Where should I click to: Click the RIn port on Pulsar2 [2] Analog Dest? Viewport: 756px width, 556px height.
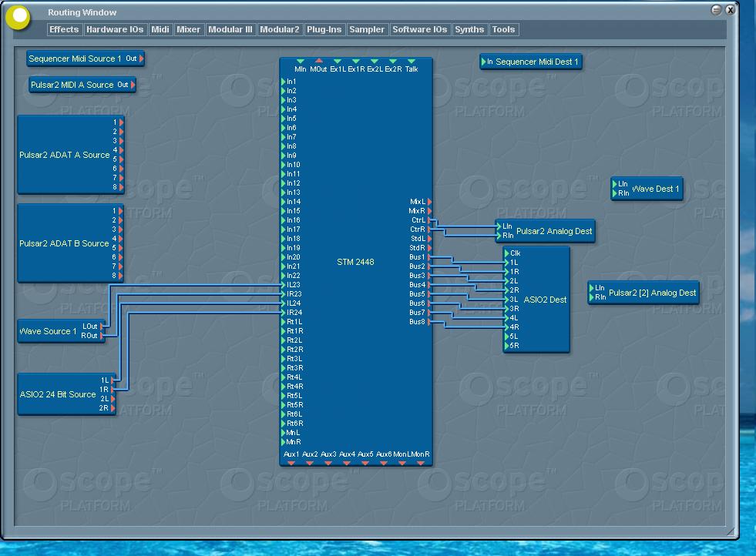point(592,296)
